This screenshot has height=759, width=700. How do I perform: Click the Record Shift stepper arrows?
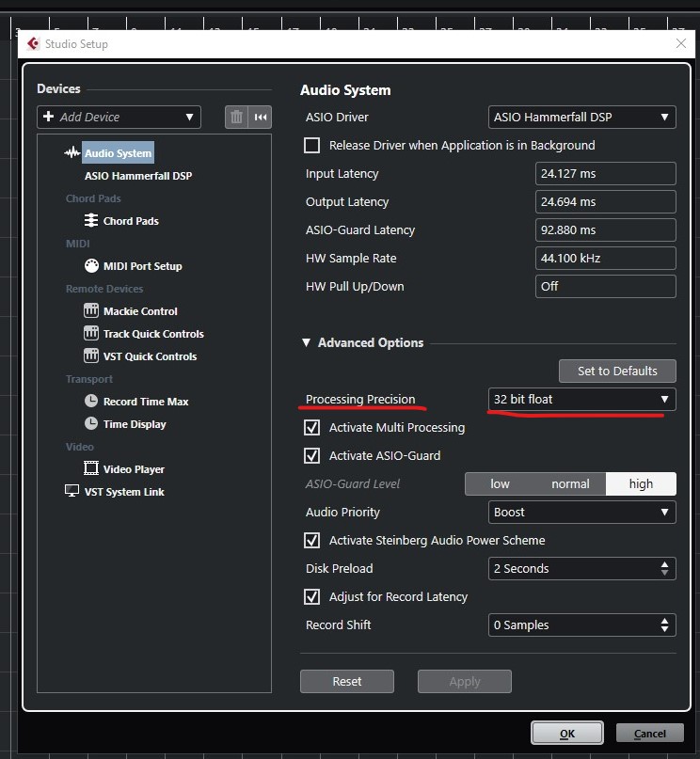pos(664,625)
